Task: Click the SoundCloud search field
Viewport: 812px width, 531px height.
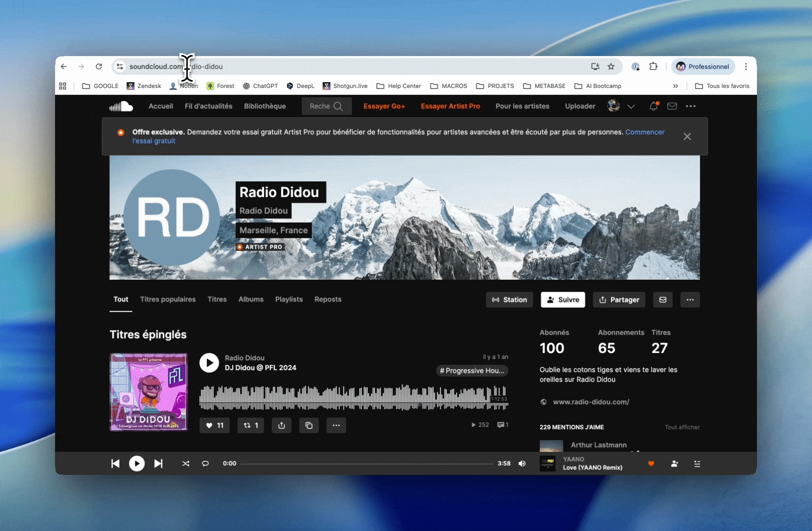Action: (x=326, y=106)
